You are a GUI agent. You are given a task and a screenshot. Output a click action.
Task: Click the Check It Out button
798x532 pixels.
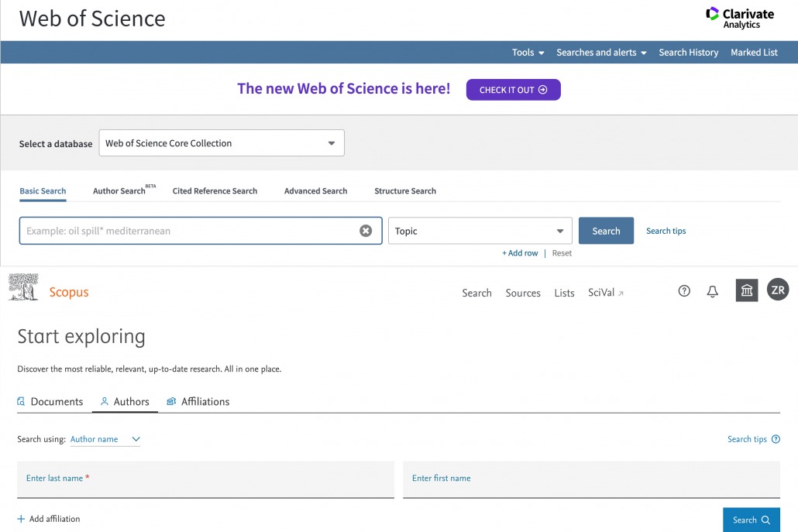click(x=513, y=90)
